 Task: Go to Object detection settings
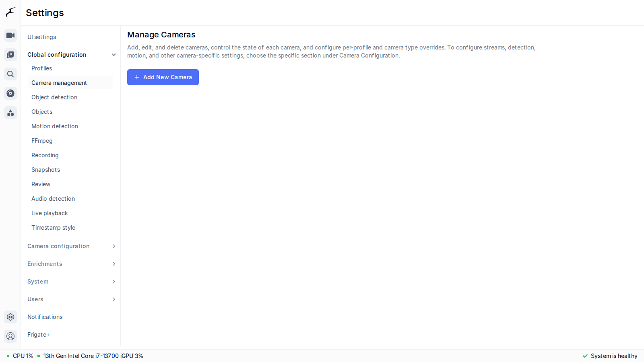[70, 97]
